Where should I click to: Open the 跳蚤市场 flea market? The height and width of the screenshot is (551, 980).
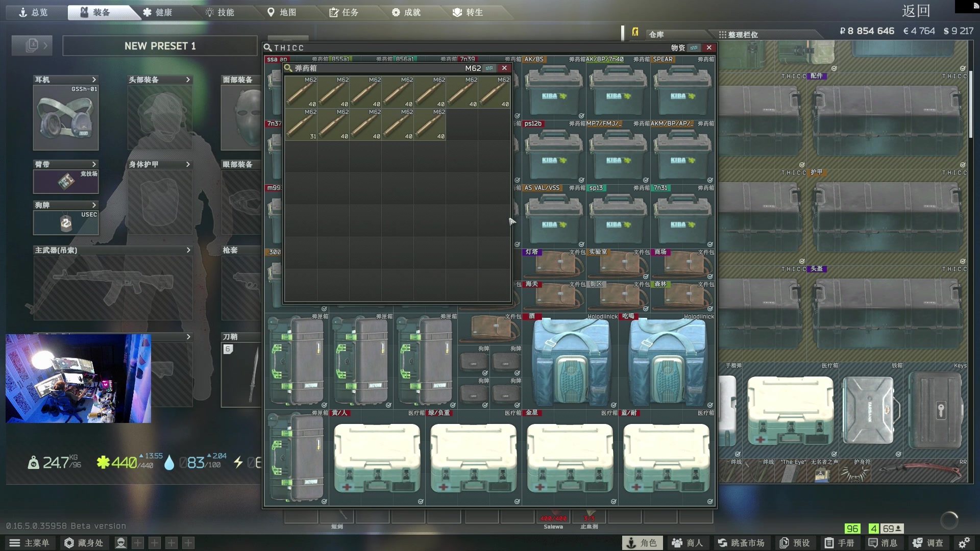[x=741, y=543]
